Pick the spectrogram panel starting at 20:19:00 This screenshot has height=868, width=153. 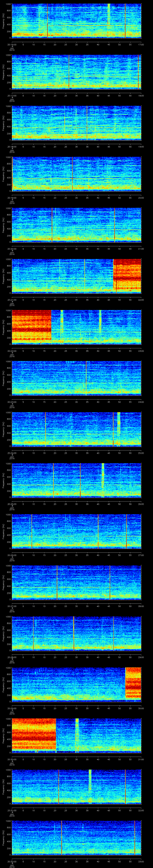click(x=76, y=174)
